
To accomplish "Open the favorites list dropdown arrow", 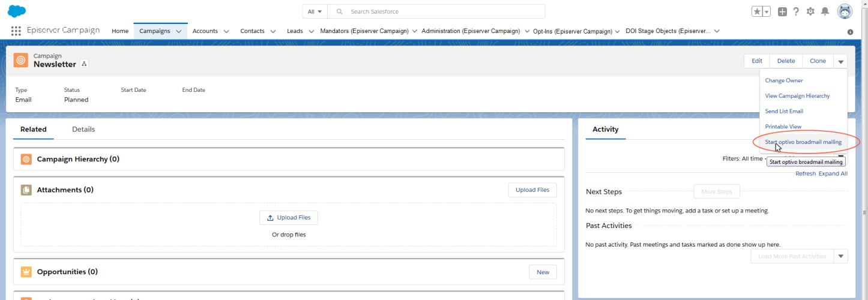I will click(767, 11).
